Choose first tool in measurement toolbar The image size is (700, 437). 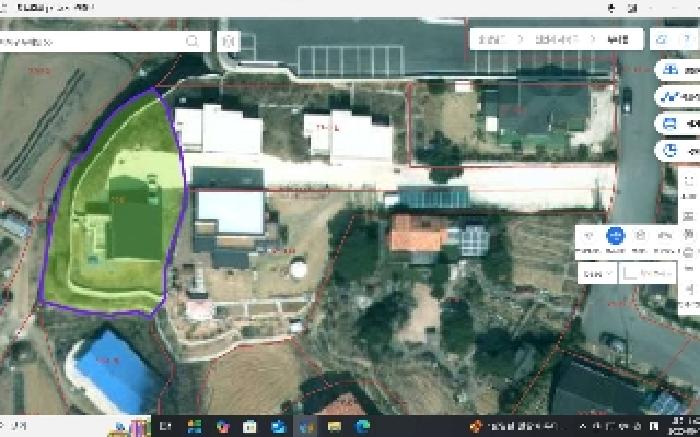click(x=589, y=237)
